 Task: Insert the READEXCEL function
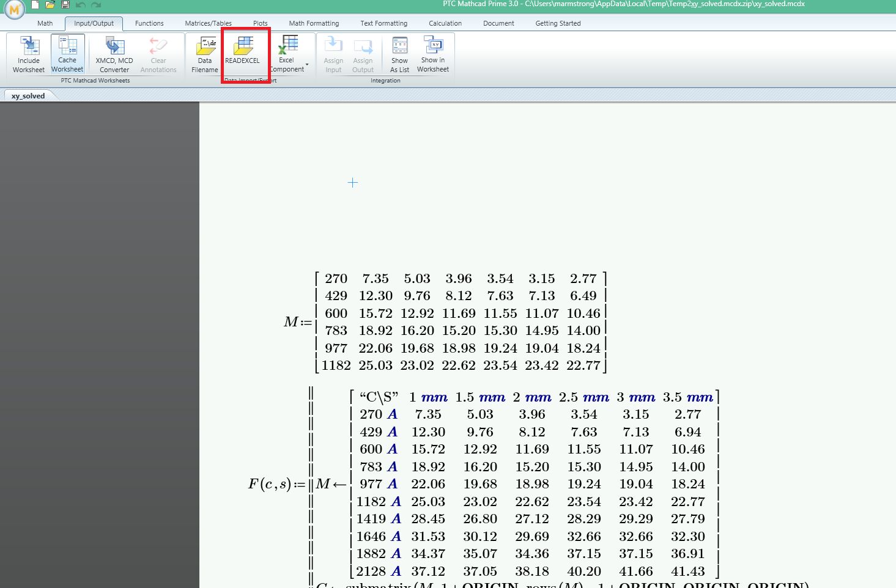click(x=243, y=51)
